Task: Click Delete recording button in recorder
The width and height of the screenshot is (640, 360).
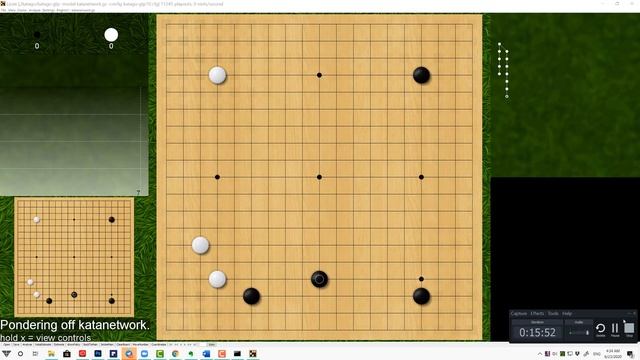Action: coord(600,329)
